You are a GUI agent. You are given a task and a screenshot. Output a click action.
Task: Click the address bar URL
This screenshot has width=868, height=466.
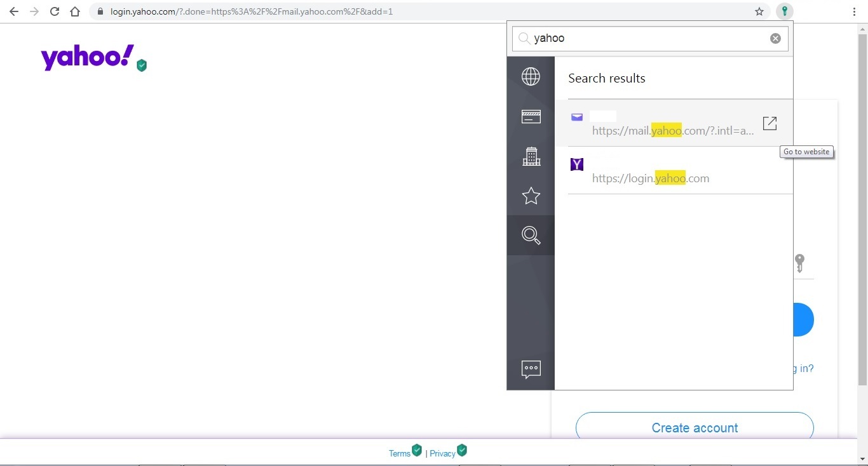(252, 11)
